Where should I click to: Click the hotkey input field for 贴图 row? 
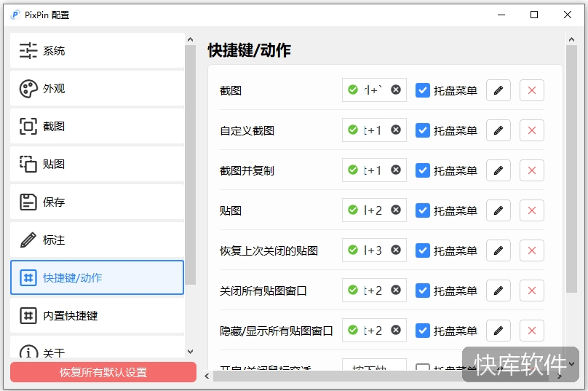pos(374,210)
